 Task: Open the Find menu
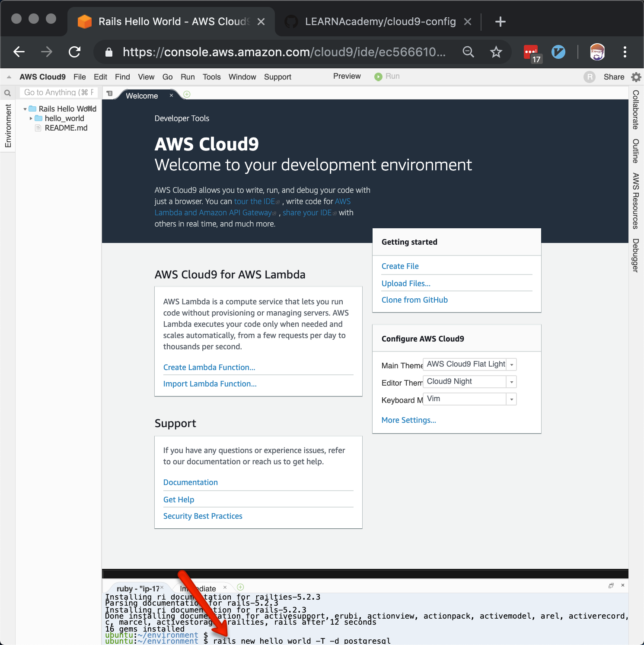click(122, 77)
